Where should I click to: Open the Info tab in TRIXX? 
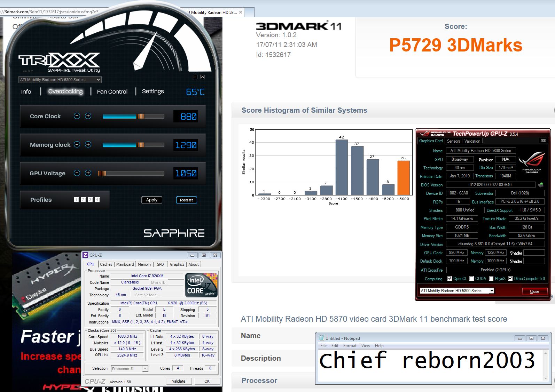pos(26,91)
